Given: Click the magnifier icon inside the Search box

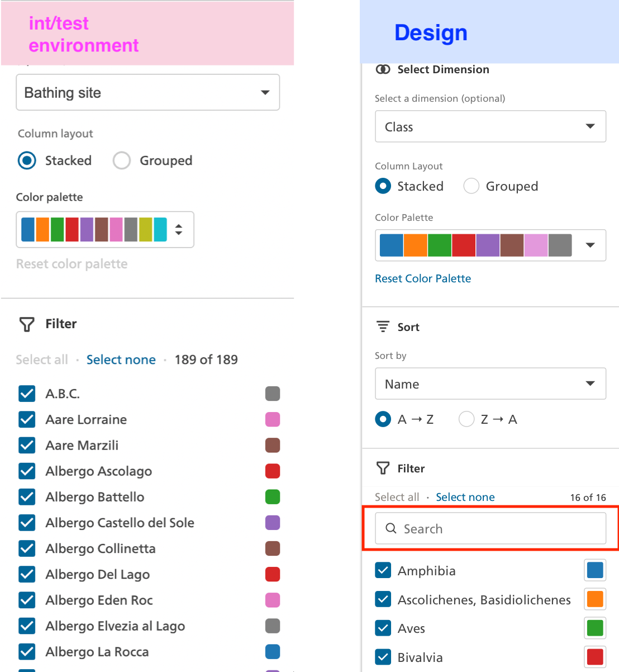Looking at the screenshot, I should (391, 528).
